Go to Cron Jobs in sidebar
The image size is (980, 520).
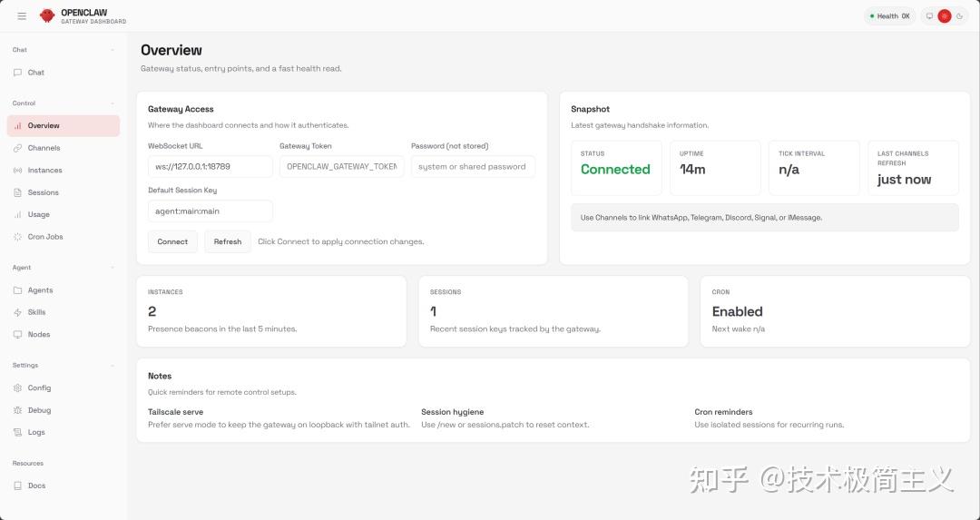click(45, 237)
